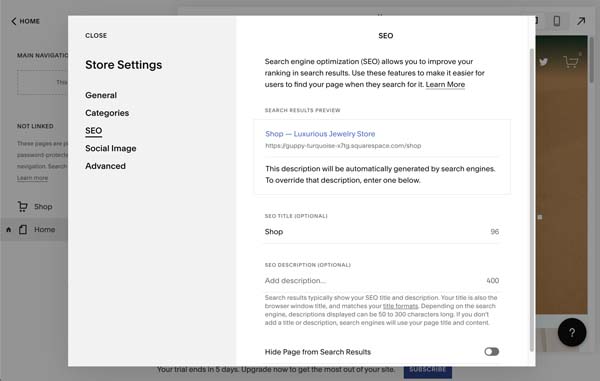The height and width of the screenshot is (381, 600).
Task: Click the expand arrow icon
Action: [x=581, y=21]
